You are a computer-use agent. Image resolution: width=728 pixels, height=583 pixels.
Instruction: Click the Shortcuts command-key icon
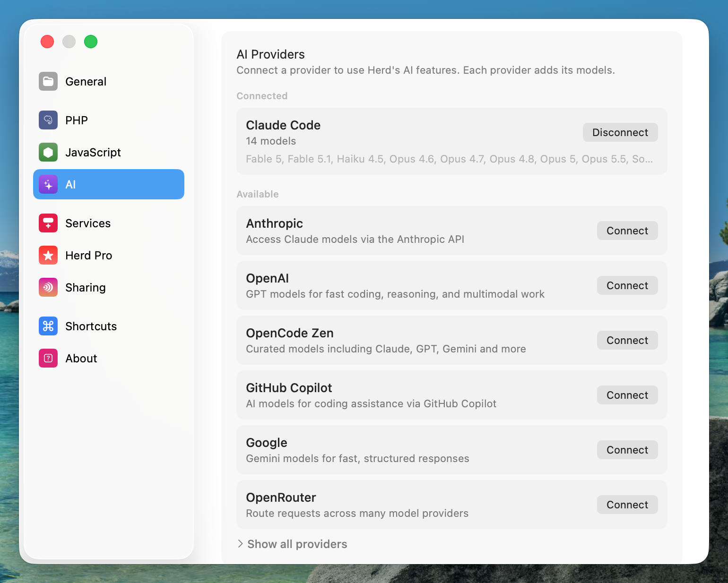click(x=48, y=326)
